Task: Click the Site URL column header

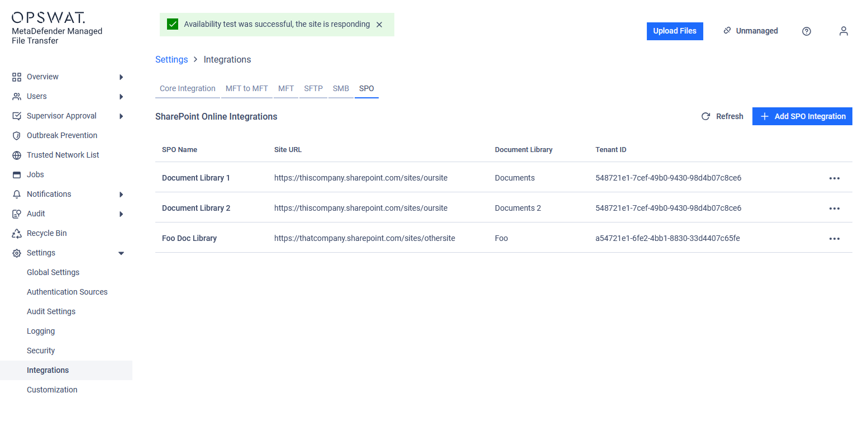Action: [288, 150]
